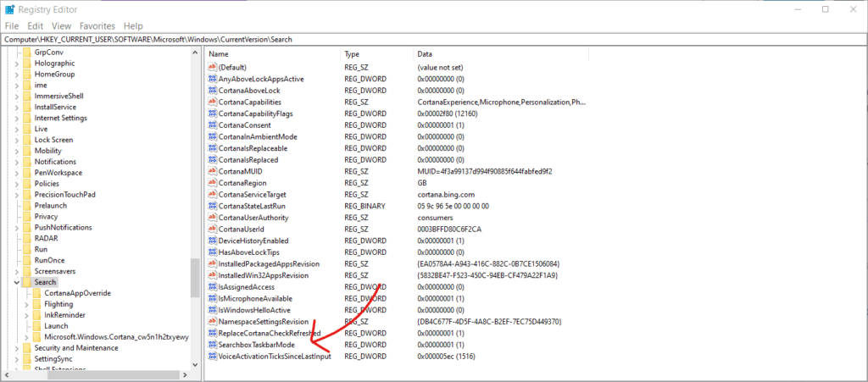Viewport: 868px width, 382px height.
Task: Expand the Flighting subkey
Action: (26, 304)
